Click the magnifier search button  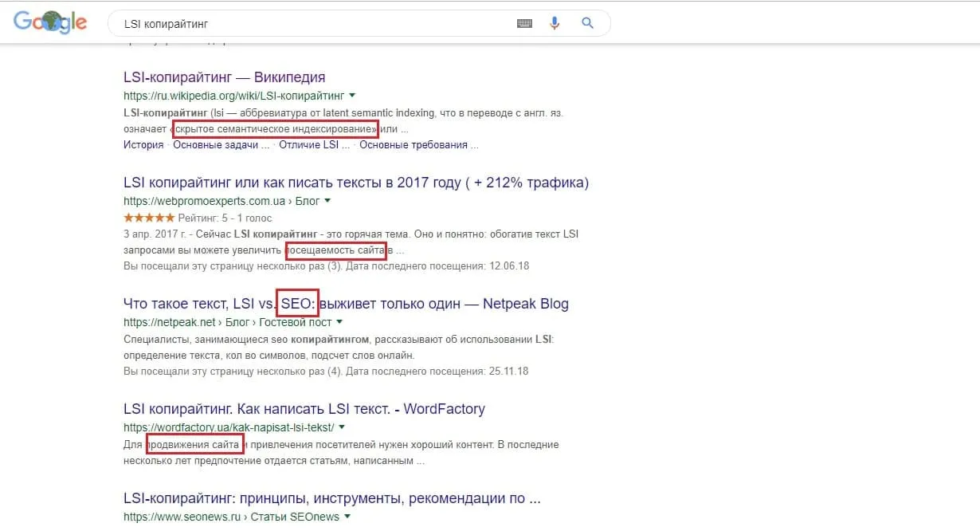[588, 23]
